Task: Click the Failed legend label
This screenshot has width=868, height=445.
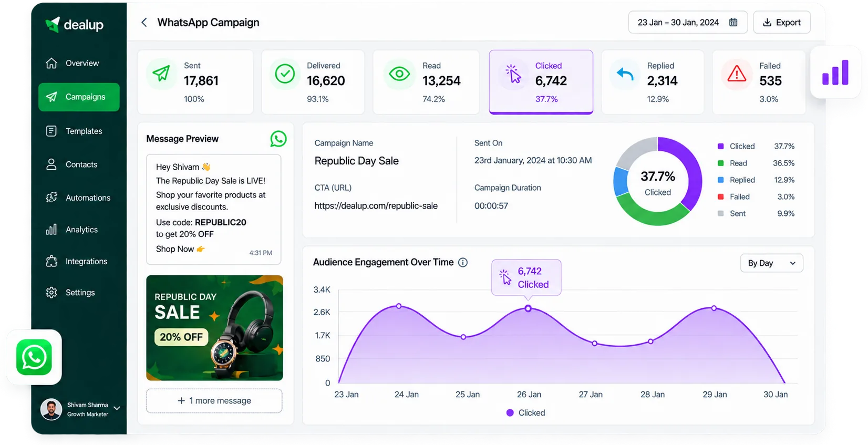Action: (739, 196)
